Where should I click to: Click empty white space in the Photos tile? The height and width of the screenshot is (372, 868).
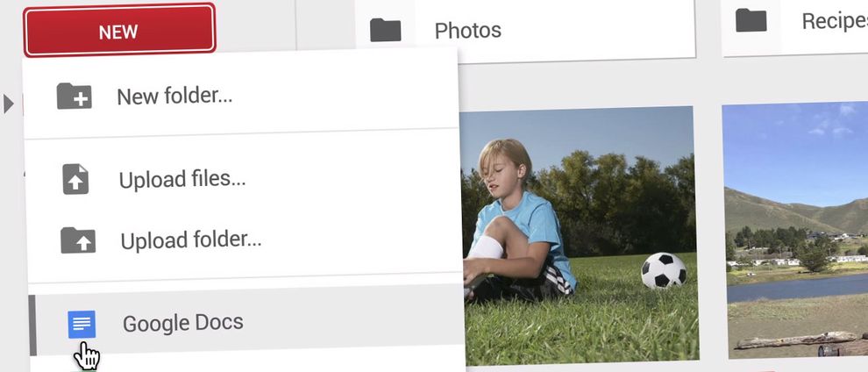[598, 29]
